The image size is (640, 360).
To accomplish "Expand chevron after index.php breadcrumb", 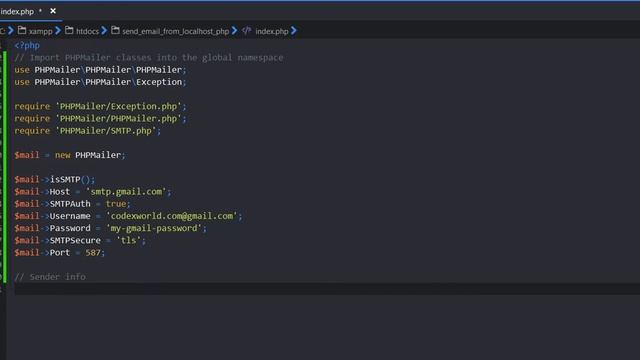I will (294, 31).
